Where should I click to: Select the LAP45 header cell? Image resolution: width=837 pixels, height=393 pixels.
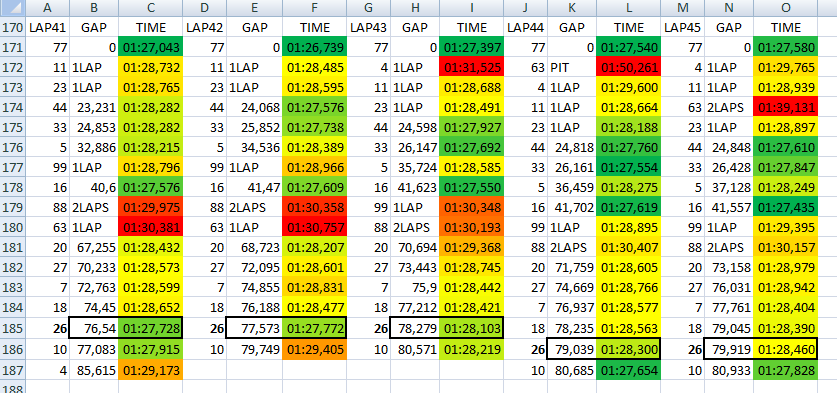coord(683,27)
